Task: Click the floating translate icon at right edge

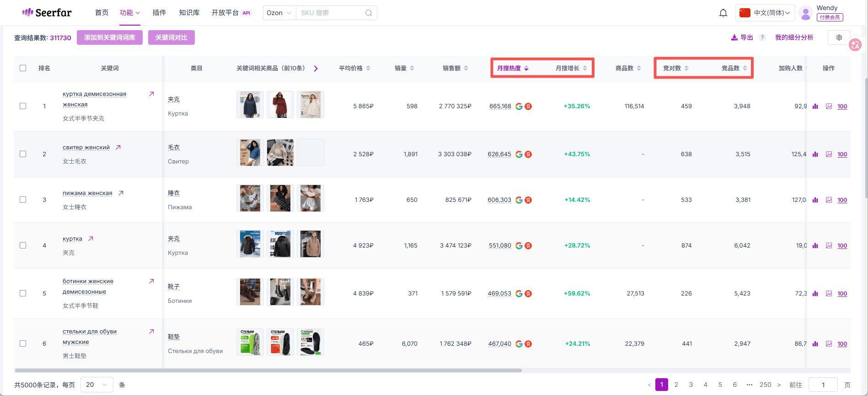Action: (x=855, y=45)
